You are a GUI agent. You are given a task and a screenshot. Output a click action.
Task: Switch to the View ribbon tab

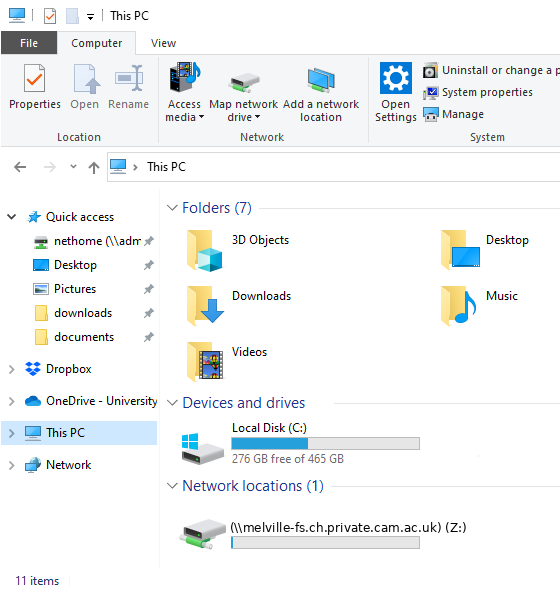point(163,43)
